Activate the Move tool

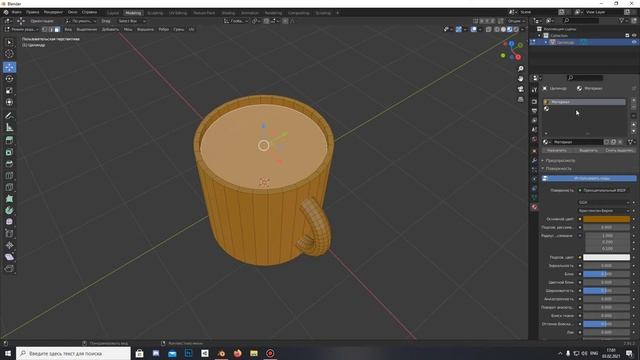pyautogui.click(x=9, y=67)
